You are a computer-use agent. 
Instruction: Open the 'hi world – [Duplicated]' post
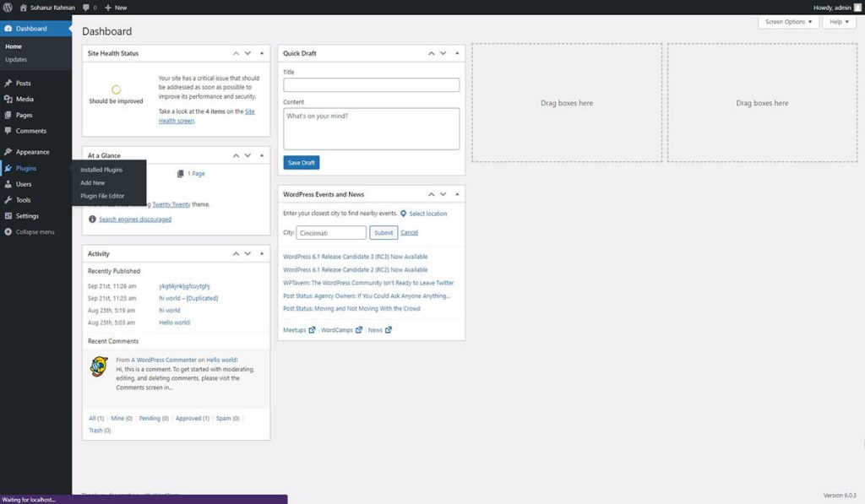(188, 298)
